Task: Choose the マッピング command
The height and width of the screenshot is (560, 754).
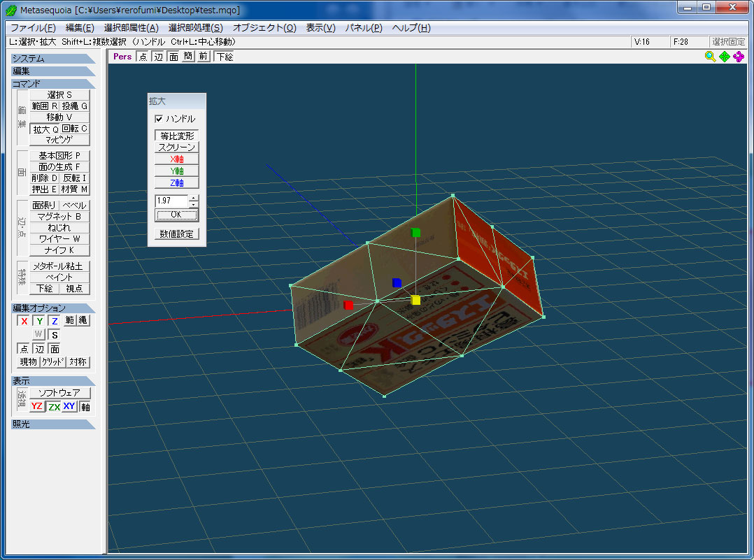Action: click(59, 140)
